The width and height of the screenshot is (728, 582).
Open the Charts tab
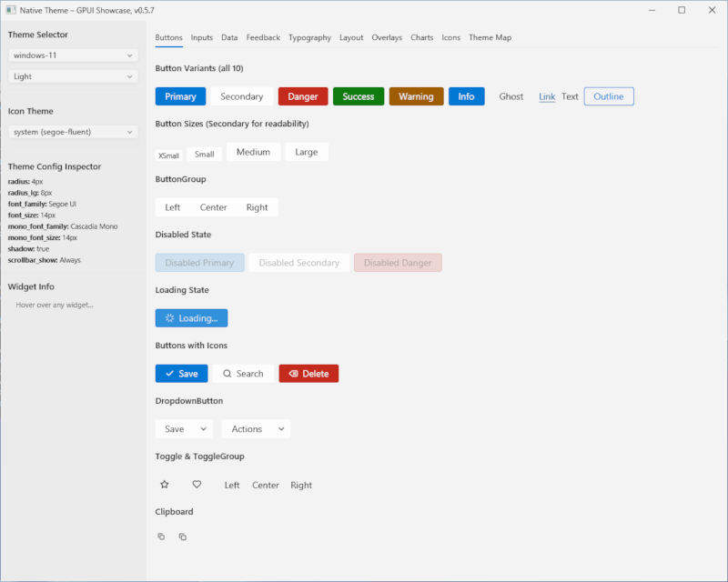tap(421, 37)
